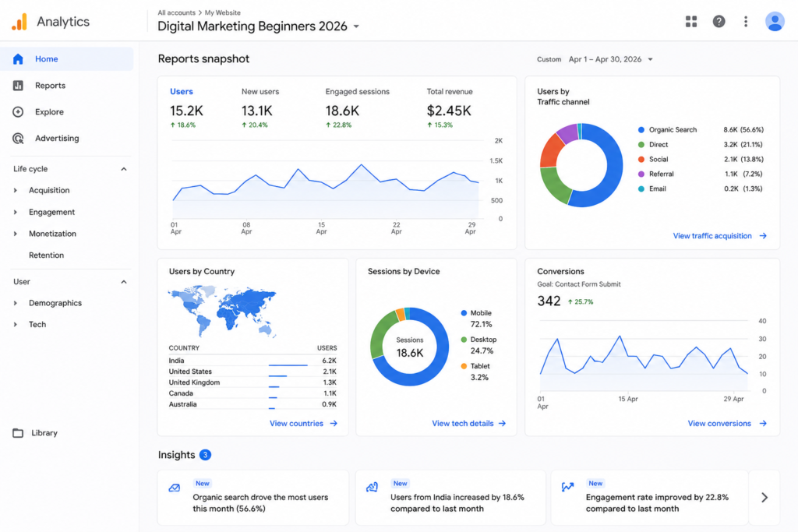Click the Organic search insight card icon
Screen dimensions: 798x532
(174, 488)
